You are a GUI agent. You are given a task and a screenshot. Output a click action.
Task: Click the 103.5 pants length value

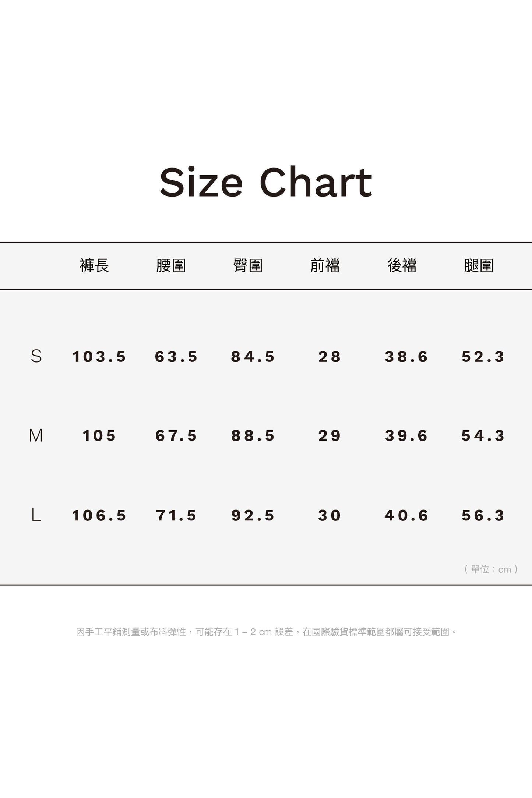pos(99,357)
